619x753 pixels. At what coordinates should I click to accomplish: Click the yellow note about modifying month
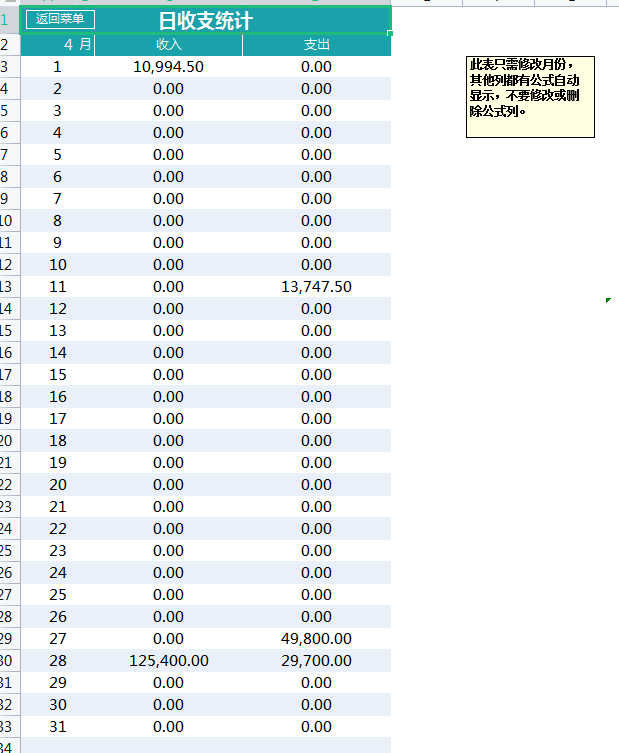coord(530,97)
